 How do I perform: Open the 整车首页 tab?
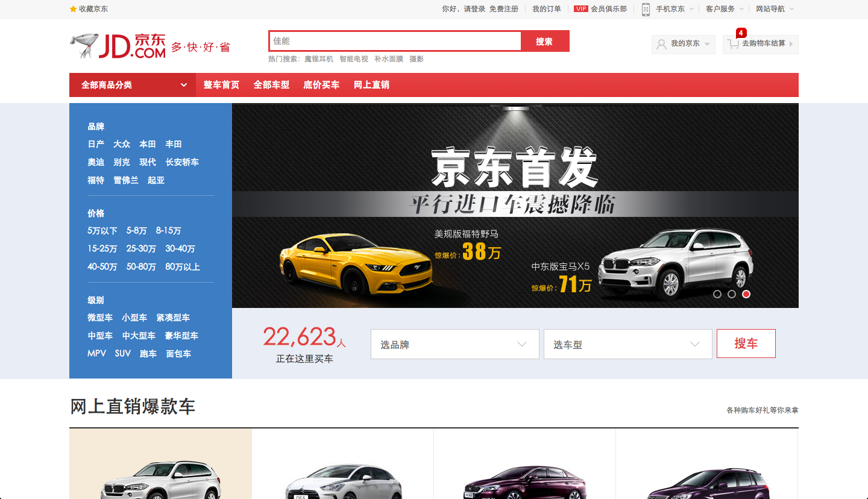[x=221, y=85]
